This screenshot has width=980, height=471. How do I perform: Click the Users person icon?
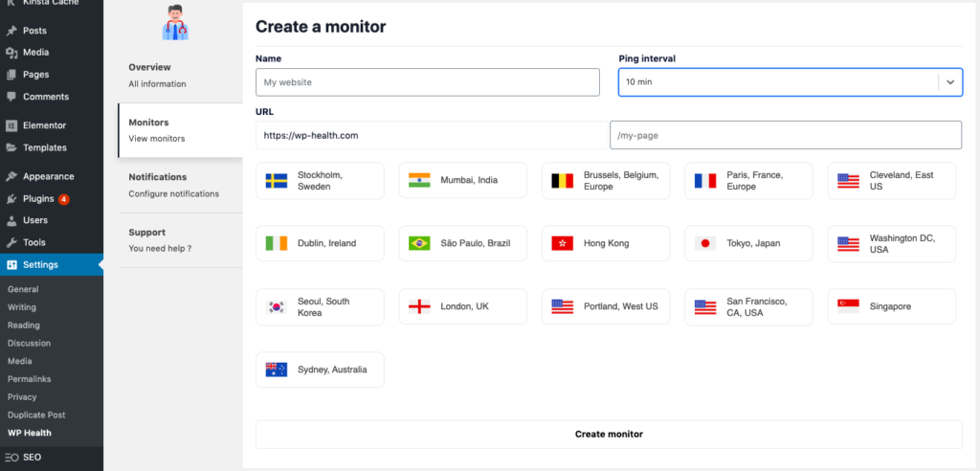[x=11, y=221]
